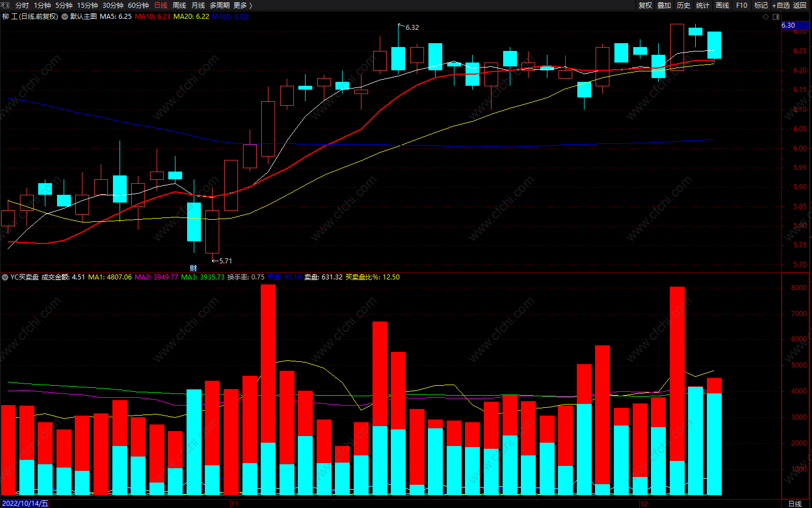Screen dimensions: 812x508
Task: Open the 历史 history button
Action: pos(684,5)
